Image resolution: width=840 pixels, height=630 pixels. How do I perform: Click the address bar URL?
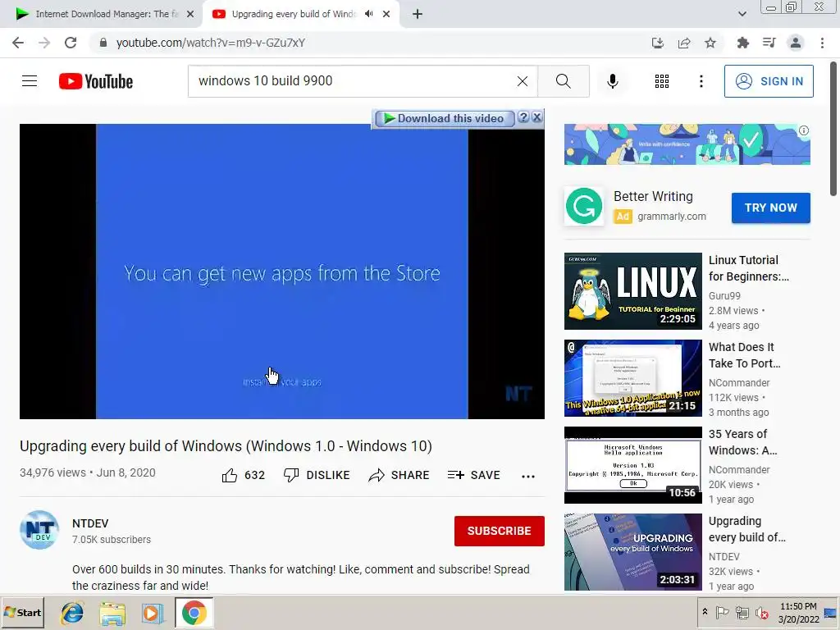pyautogui.click(x=211, y=43)
